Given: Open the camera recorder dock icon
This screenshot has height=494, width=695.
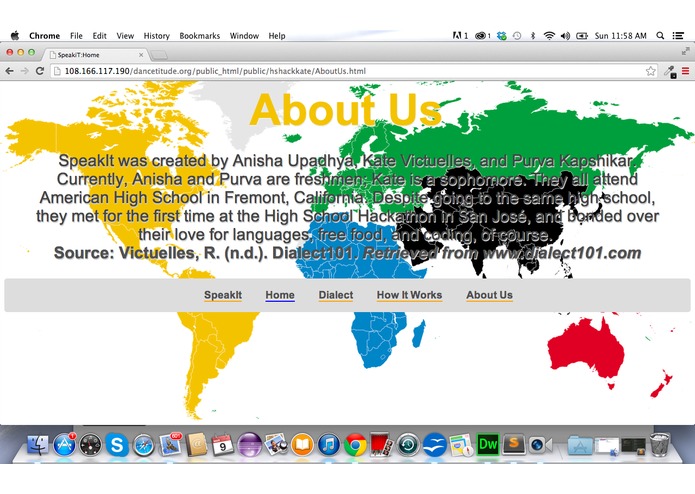Looking at the screenshot, I should (540, 445).
